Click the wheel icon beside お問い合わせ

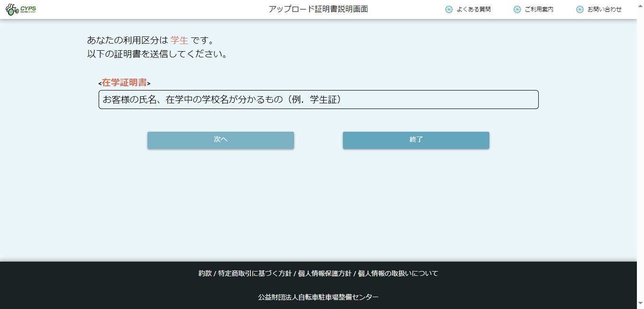[x=580, y=9]
